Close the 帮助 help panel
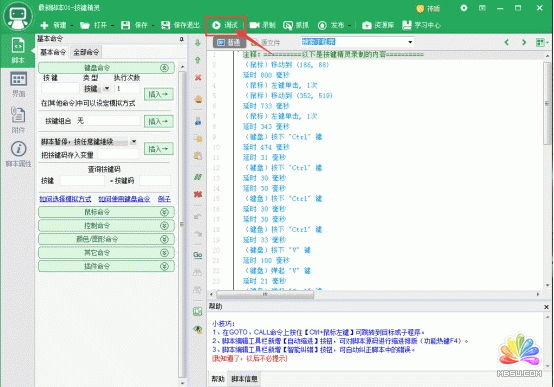The image size is (554, 387). tap(546, 307)
